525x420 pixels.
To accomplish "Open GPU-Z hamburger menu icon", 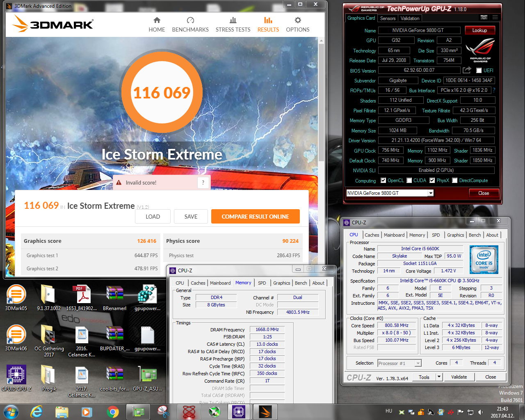I will tap(495, 18).
